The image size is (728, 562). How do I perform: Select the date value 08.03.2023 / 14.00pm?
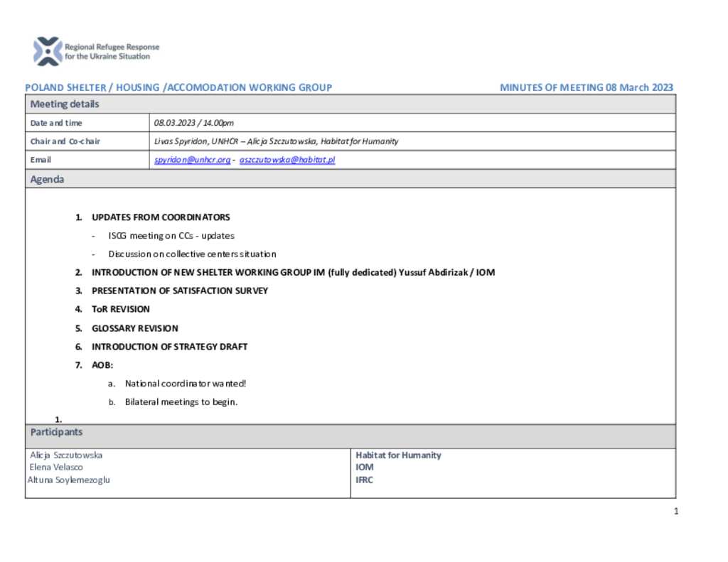click(x=193, y=123)
